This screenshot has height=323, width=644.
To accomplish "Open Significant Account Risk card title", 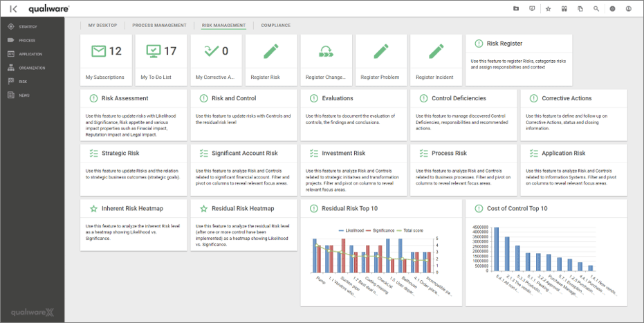I will [245, 153].
